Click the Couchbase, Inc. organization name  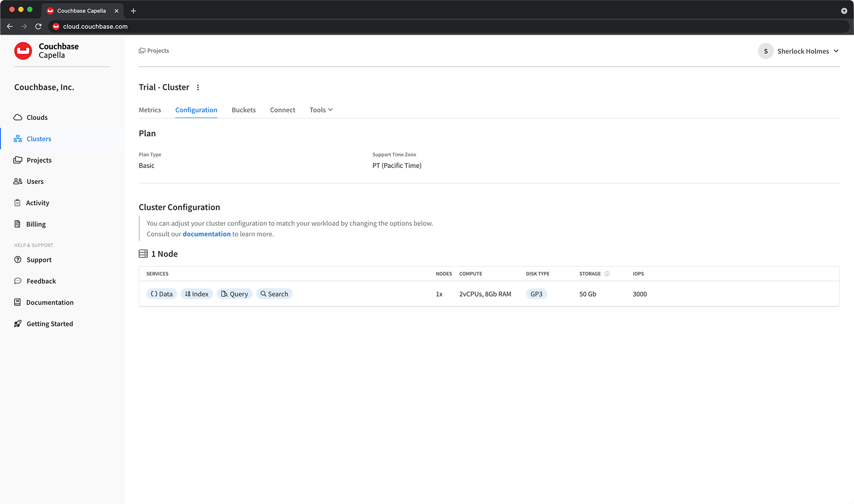point(44,87)
